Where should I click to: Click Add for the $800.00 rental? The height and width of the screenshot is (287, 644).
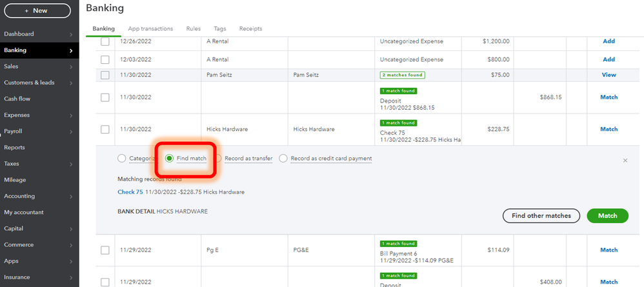click(609, 59)
